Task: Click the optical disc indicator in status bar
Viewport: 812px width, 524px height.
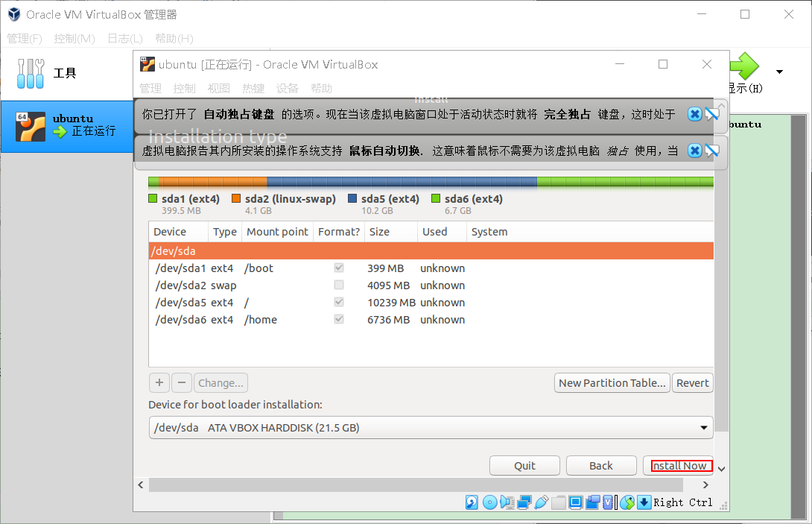Action: click(490, 502)
